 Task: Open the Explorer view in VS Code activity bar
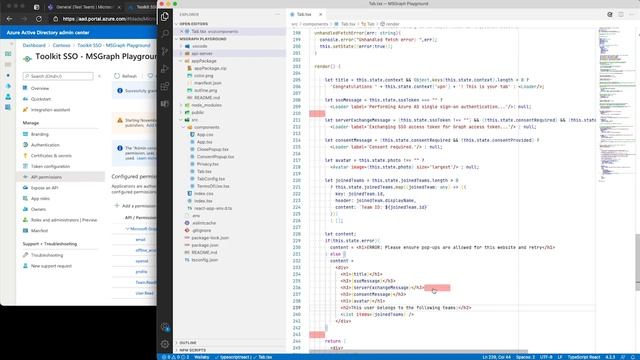(165, 16)
